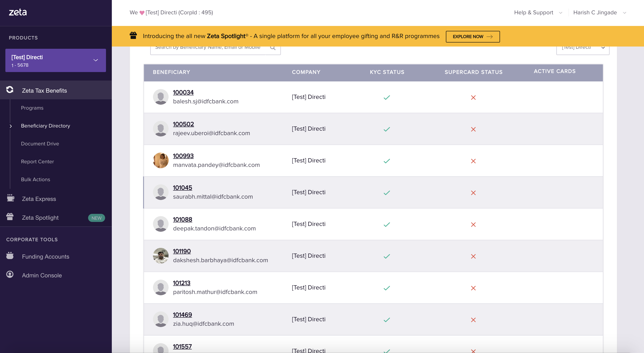Viewport: 644px width, 353px height.
Task: Click the Admin Console user icon
Action: pyautogui.click(x=10, y=274)
